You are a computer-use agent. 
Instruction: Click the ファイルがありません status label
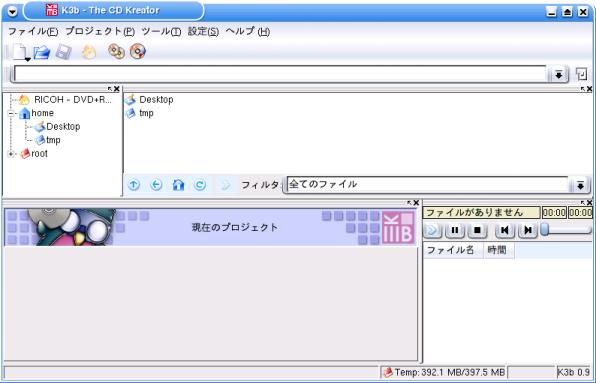click(481, 212)
